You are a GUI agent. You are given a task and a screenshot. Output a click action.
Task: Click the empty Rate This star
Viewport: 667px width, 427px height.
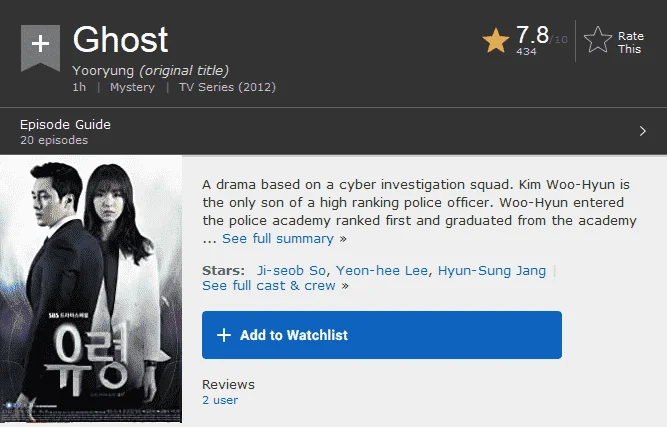(598, 40)
